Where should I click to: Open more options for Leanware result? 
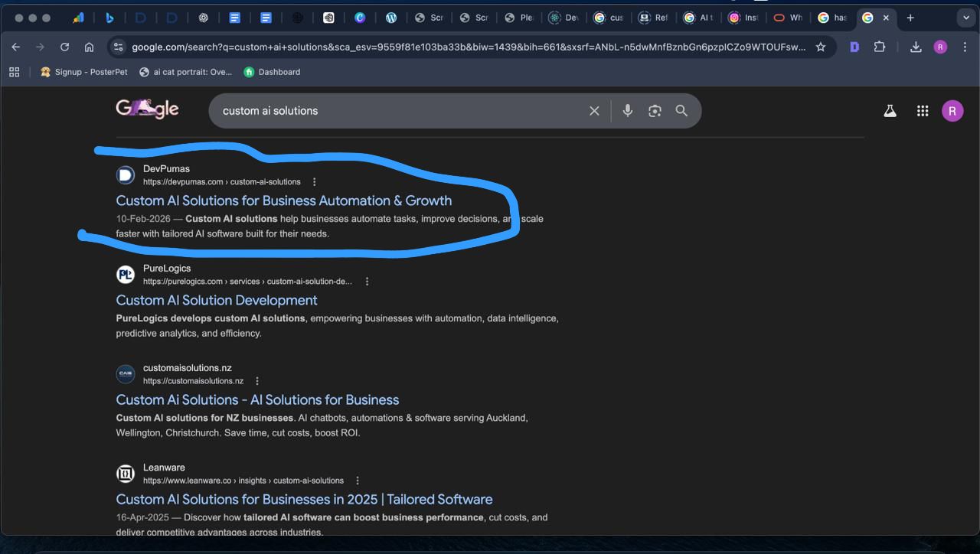point(358,481)
